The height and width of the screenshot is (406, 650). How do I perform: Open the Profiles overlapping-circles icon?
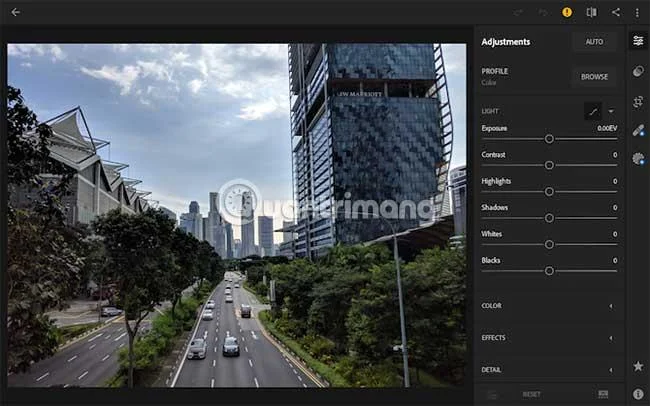[x=638, y=71]
